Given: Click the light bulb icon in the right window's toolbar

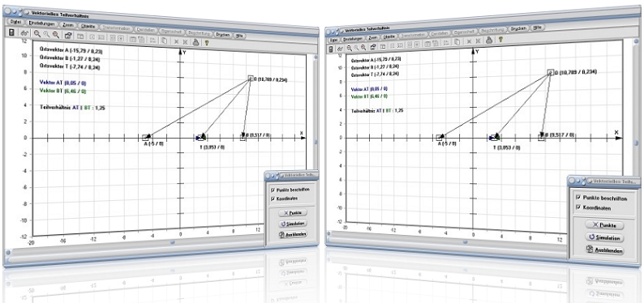Looking at the screenshot, I should pyautogui.click(x=500, y=40).
